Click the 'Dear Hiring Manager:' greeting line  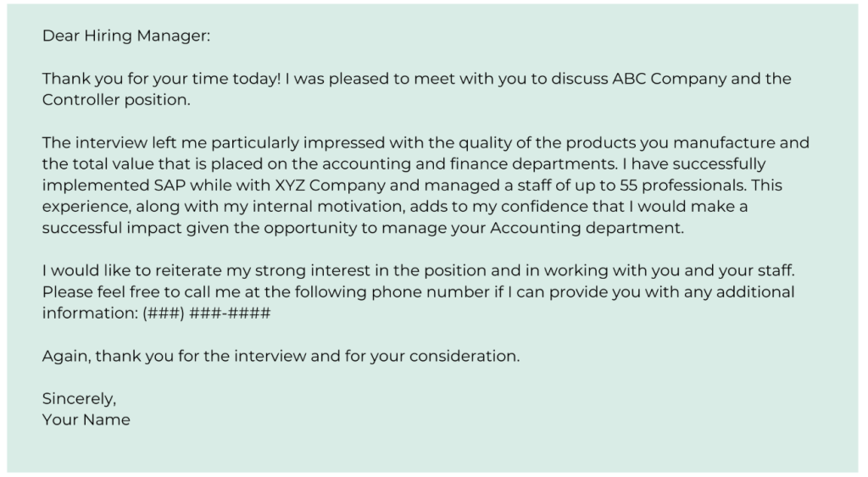(126, 36)
